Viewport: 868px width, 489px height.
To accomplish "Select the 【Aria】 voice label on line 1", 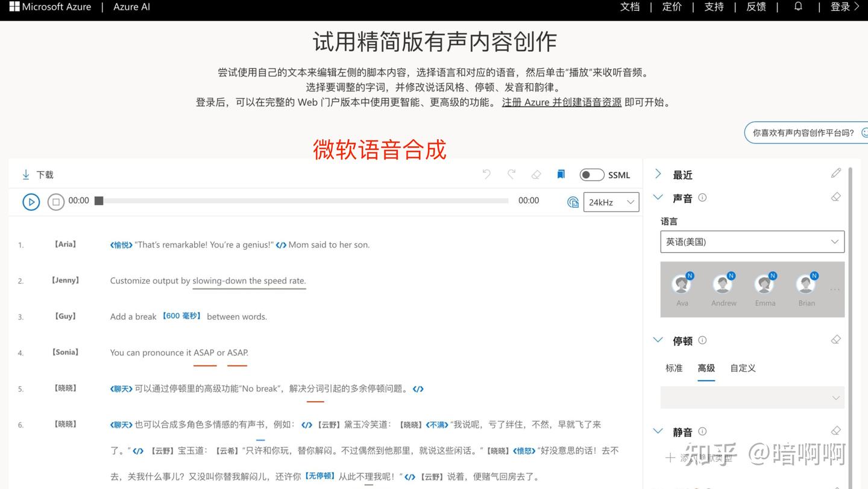I will (65, 244).
